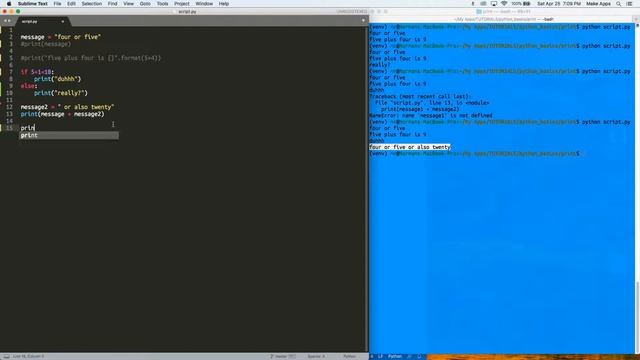Viewport: 640px width, 360px height.
Task: Click line number 15 in gutter
Action: [9, 128]
